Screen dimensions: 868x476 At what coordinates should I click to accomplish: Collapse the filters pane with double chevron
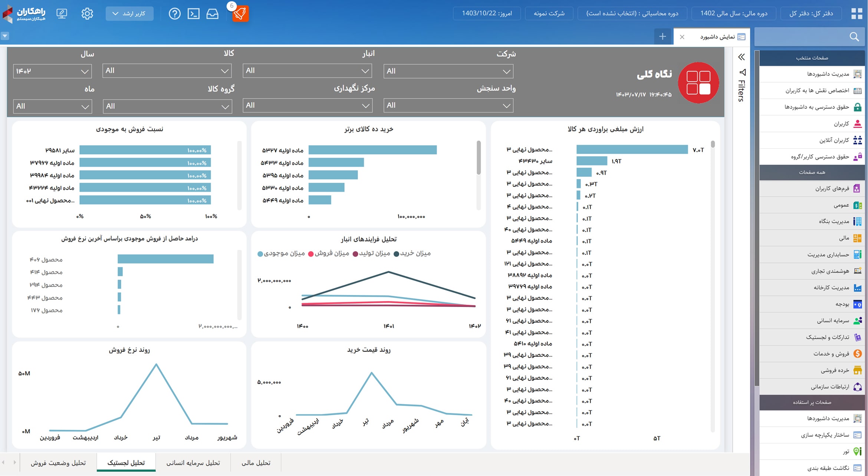click(x=741, y=57)
